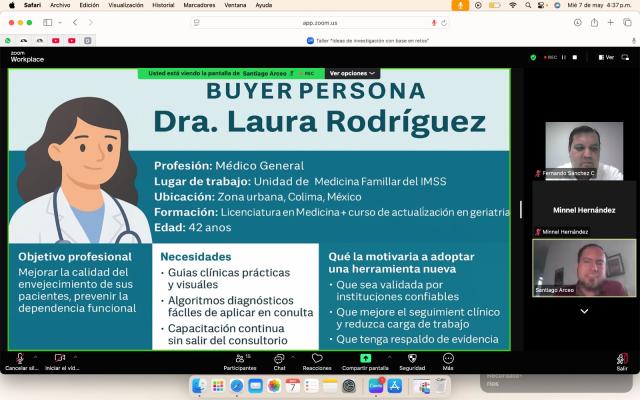The image size is (640, 400).
Task: Click the Reacciones heart icon
Action: pos(317,359)
